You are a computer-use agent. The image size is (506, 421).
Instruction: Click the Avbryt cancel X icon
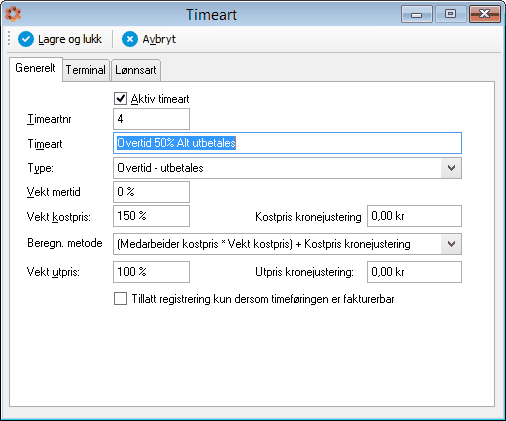point(130,39)
